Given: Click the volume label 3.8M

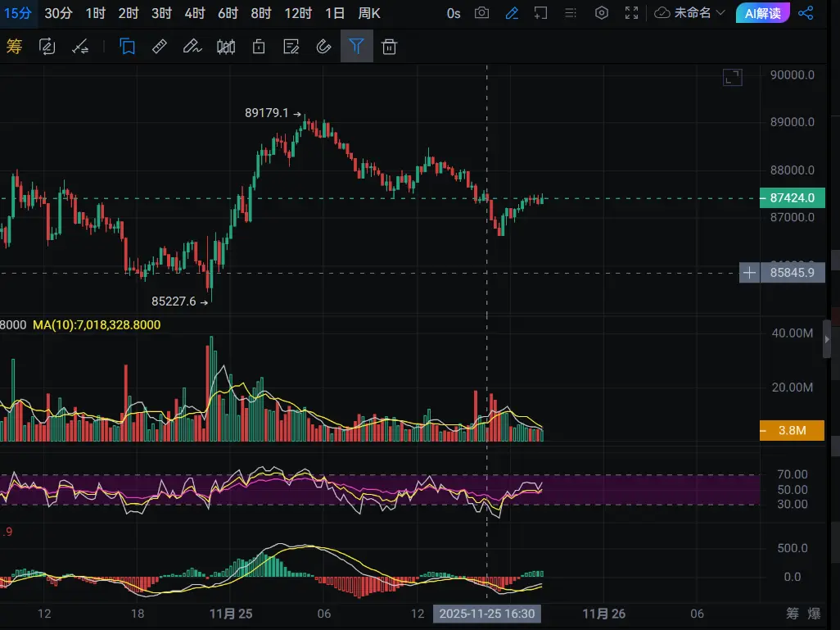Looking at the screenshot, I should [x=792, y=431].
